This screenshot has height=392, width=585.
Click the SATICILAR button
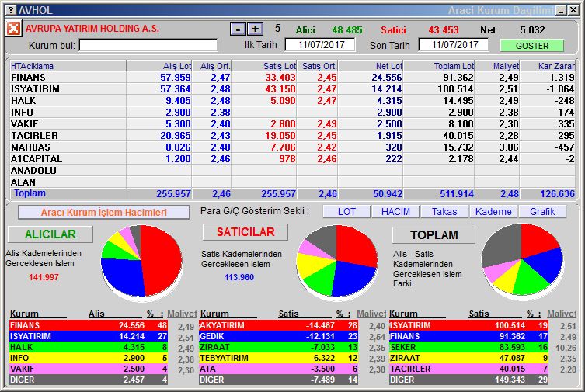(245, 232)
